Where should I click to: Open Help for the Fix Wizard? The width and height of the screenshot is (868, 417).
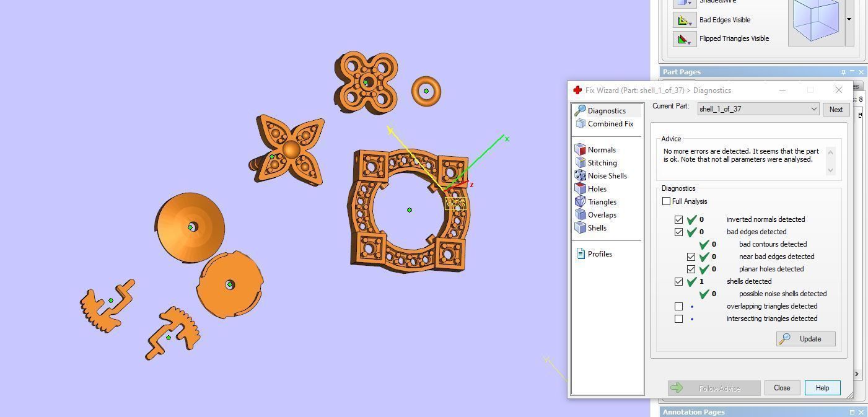coord(822,388)
